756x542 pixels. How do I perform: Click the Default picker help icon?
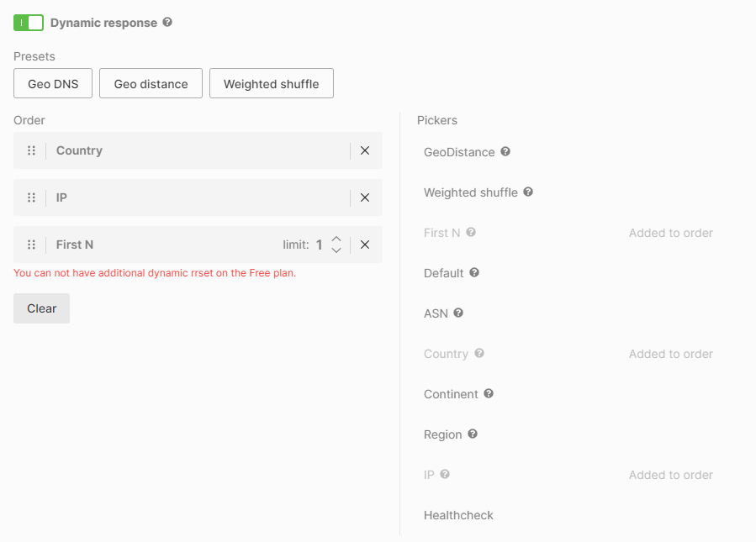[475, 273]
